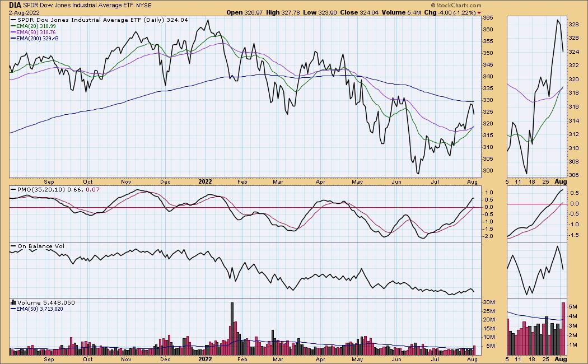Click the "Volume 5,448,050" panel label
Image resolution: width=588 pixels, height=364 pixels.
tap(46, 302)
